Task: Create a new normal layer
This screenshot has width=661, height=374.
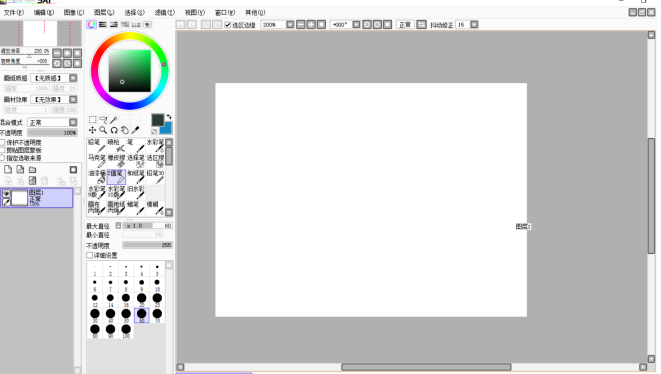Action: 8,170
